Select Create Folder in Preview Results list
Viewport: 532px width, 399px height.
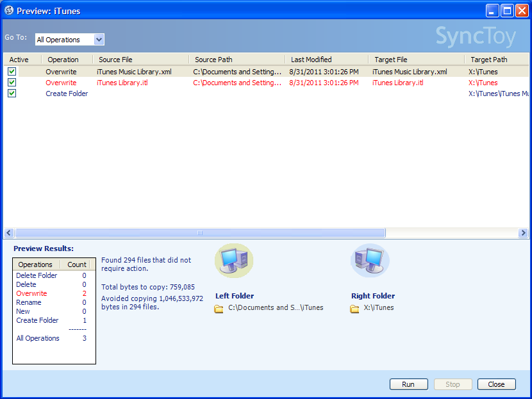(37, 320)
